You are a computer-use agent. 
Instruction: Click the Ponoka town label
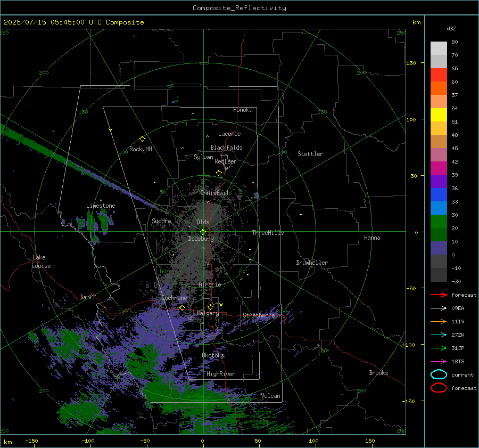click(243, 110)
